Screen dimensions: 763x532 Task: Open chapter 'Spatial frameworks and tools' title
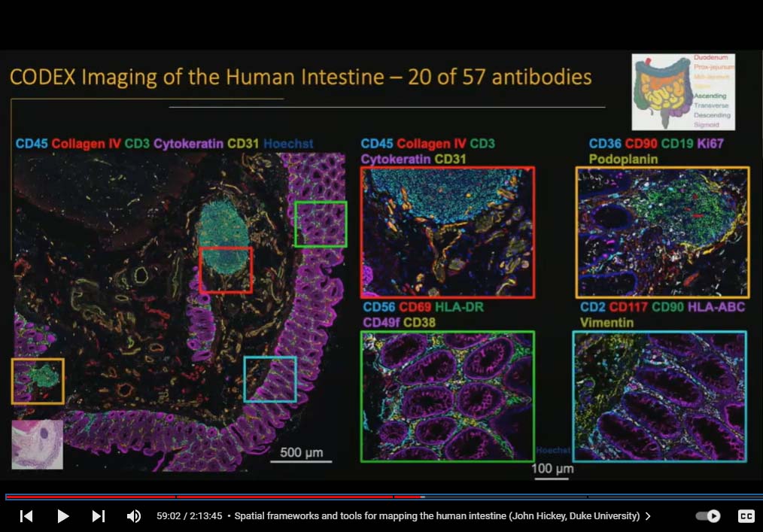pyautogui.click(x=436, y=516)
